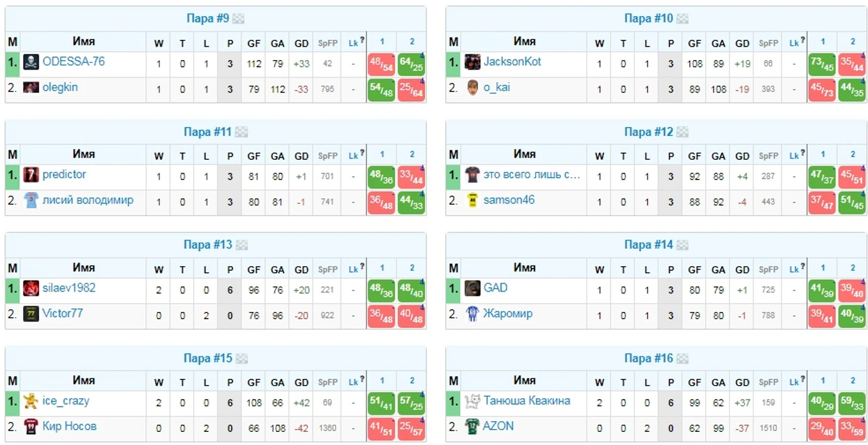Click the Lk column header in Пара #11
868x445 pixels.
click(x=353, y=156)
